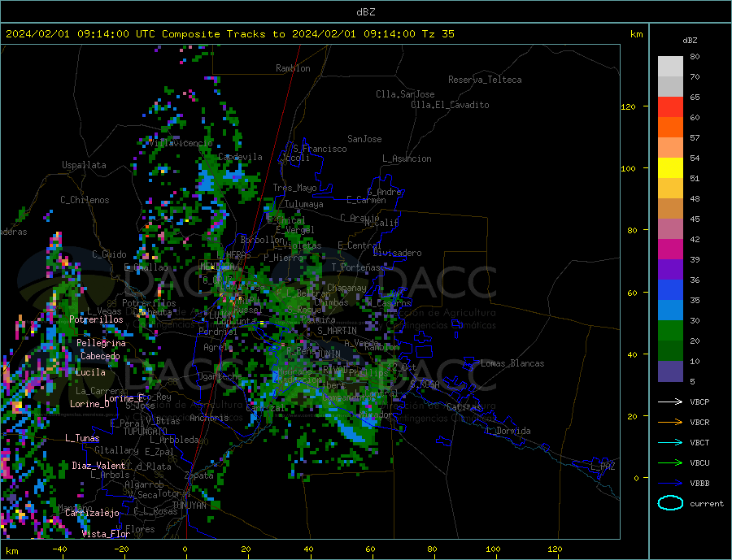Click the 'dBZ' title at the top of the window
Viewport: 732px width, 560px height.
(365, 12)
